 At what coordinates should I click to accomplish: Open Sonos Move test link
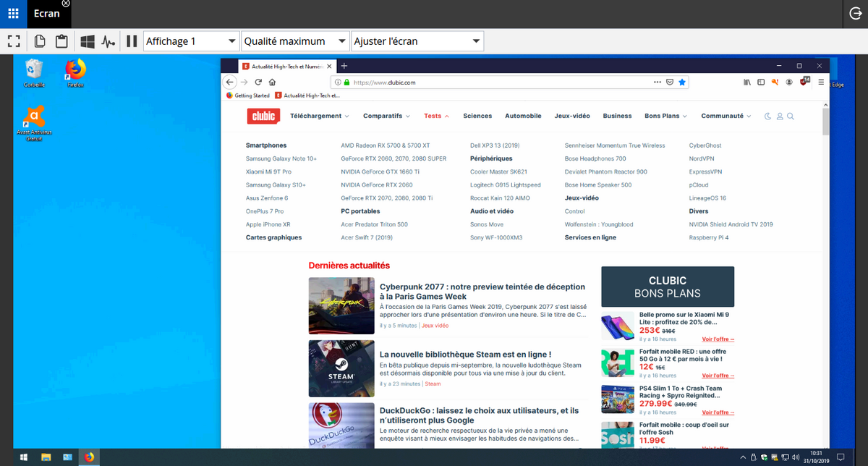487,224
